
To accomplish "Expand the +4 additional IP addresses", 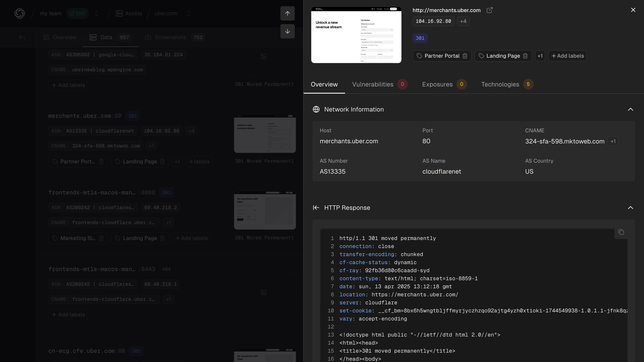I will pos(463,21).
